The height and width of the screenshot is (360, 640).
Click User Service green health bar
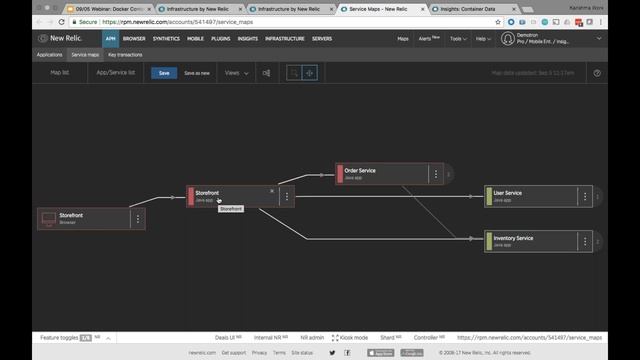coord(489,196)
